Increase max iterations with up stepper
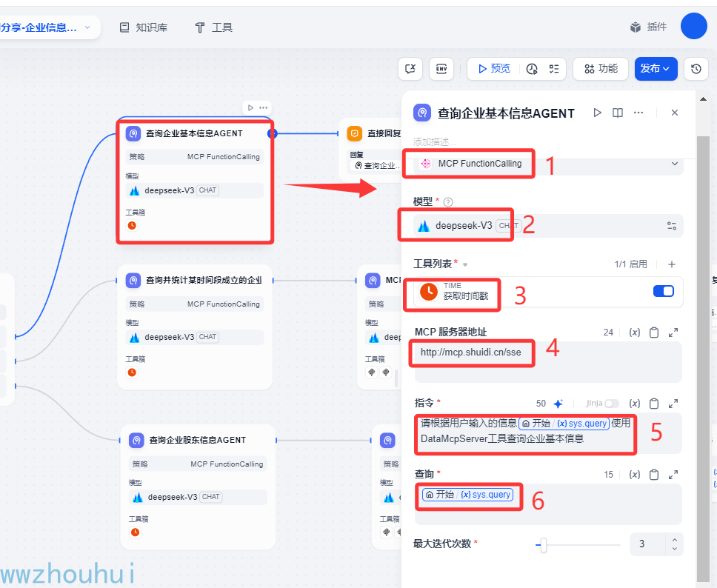Image resolution: width=717 pixels, height=588 pixels. click(675, 540)
